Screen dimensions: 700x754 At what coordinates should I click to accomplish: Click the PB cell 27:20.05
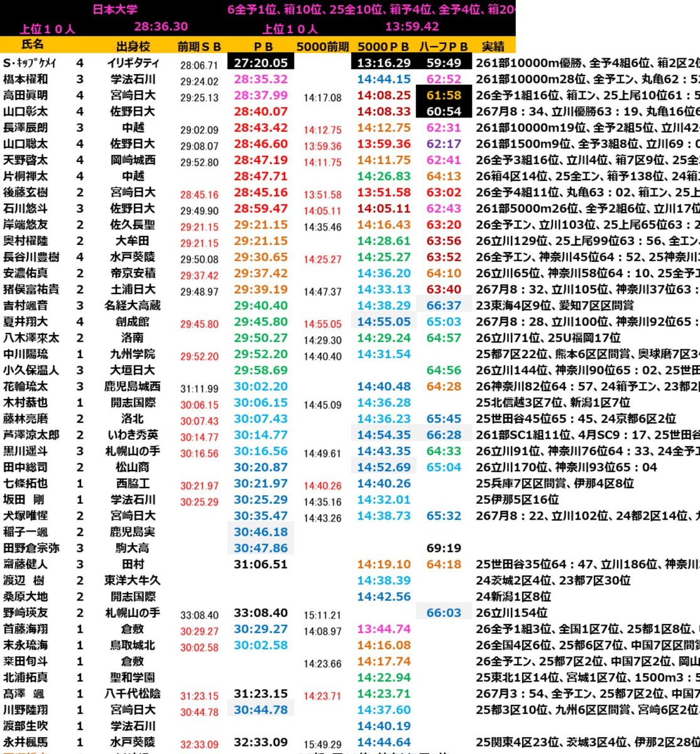click(261, 63)
